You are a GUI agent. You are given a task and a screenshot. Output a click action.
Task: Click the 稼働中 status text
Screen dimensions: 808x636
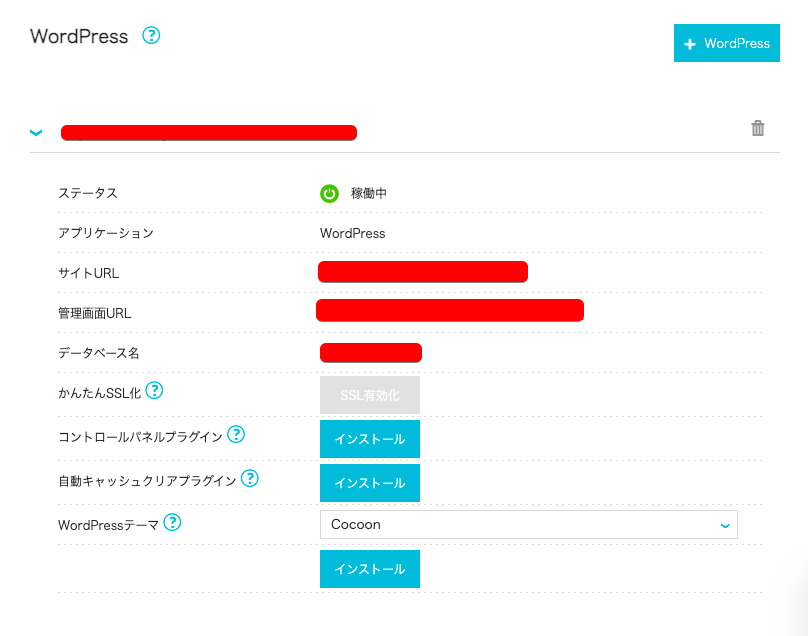369,193
